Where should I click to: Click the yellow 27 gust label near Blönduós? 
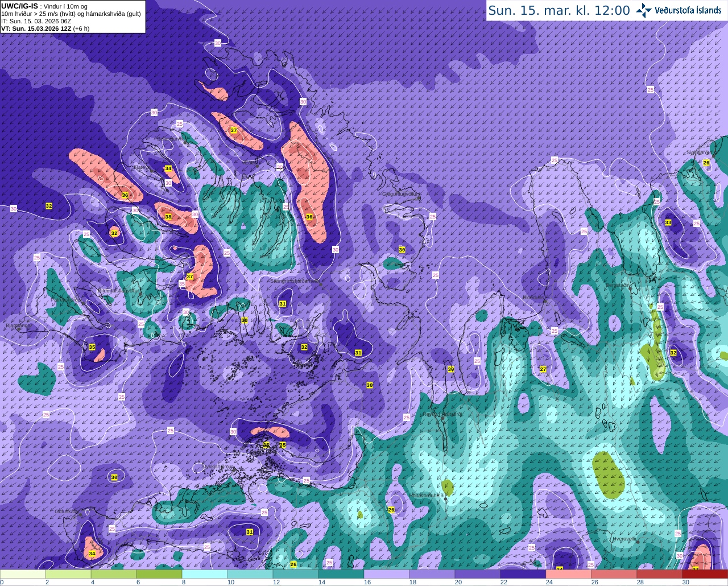tap(543, 369)
